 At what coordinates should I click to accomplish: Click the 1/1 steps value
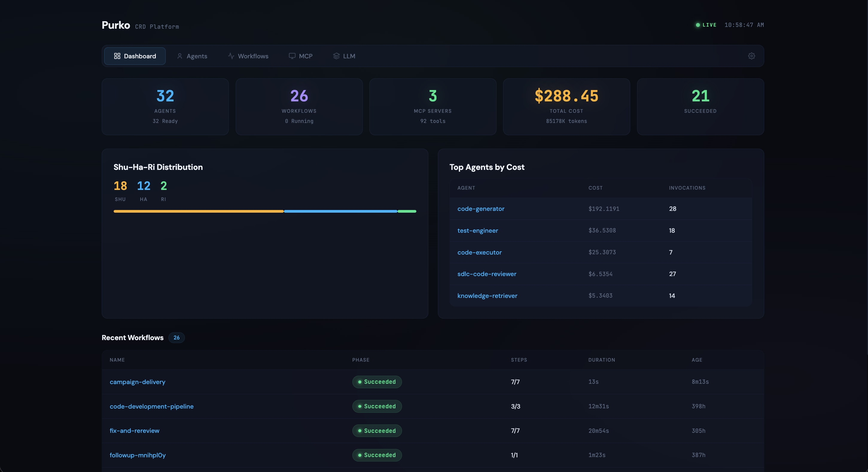click(x=514, y=455)
